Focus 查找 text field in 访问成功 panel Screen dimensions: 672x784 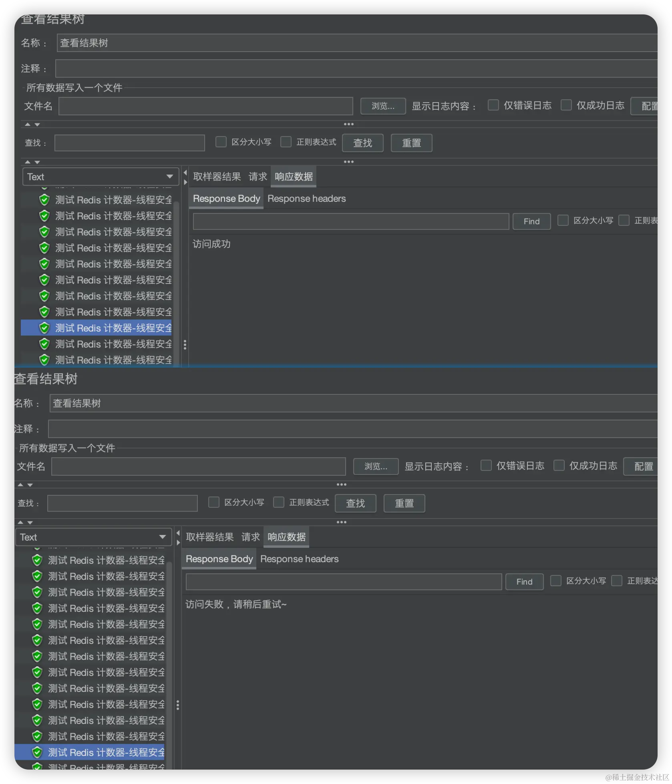click(129, 143)
